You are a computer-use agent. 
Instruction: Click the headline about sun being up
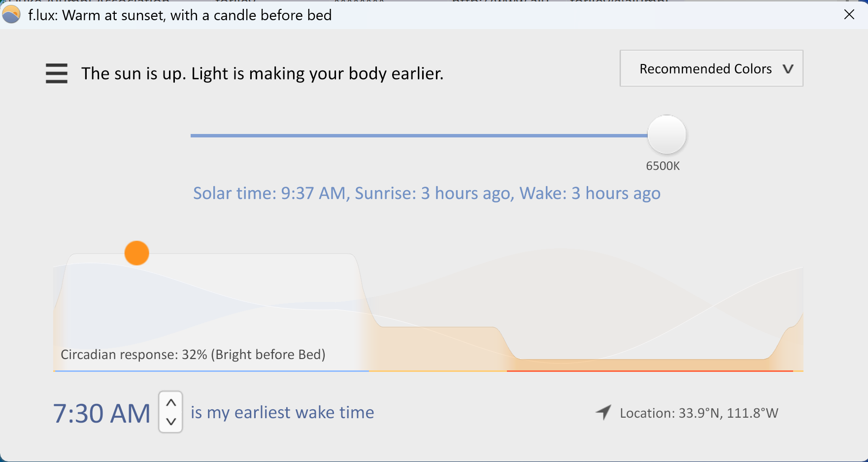point(262,73)
